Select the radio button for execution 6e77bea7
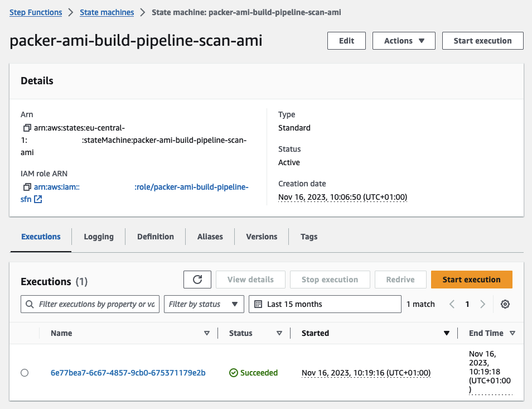 25,373
